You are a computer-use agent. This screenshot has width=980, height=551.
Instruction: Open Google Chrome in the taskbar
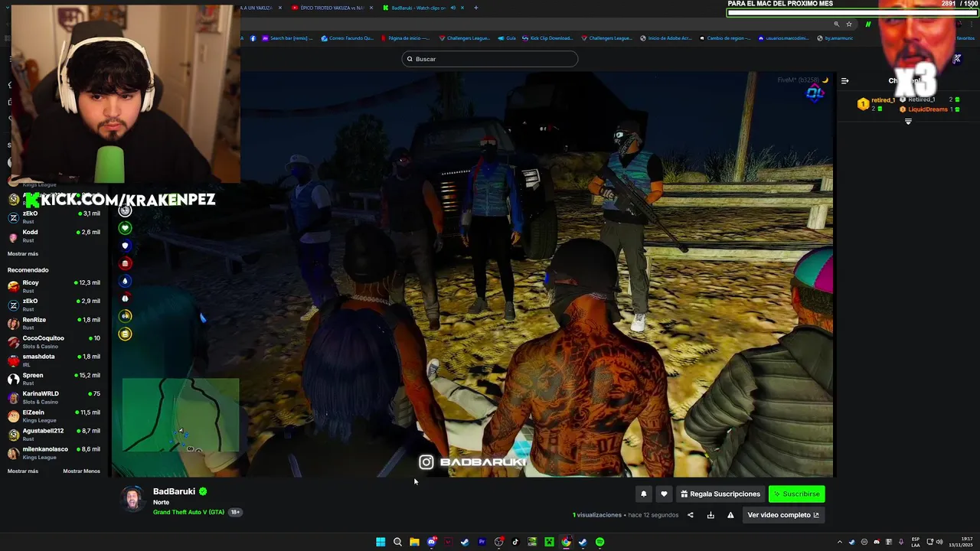point(566,542)
